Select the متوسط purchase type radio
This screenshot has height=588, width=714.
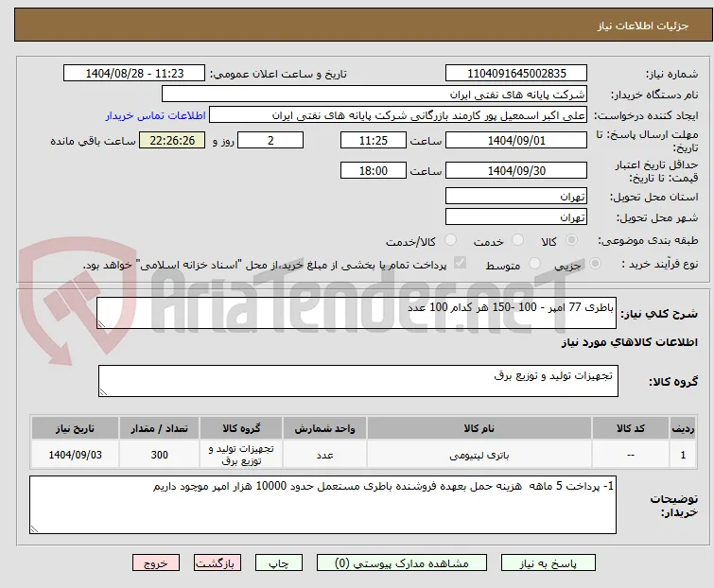(x=534, y=264)
